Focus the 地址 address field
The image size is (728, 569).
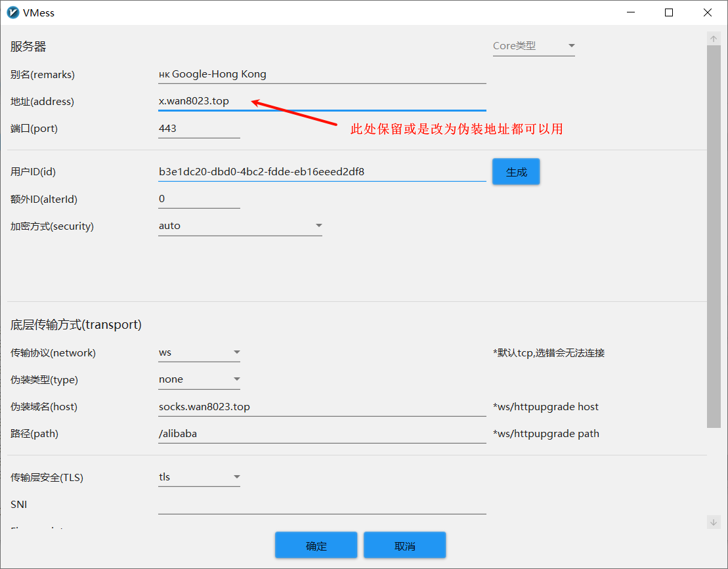tap(322, 101)
